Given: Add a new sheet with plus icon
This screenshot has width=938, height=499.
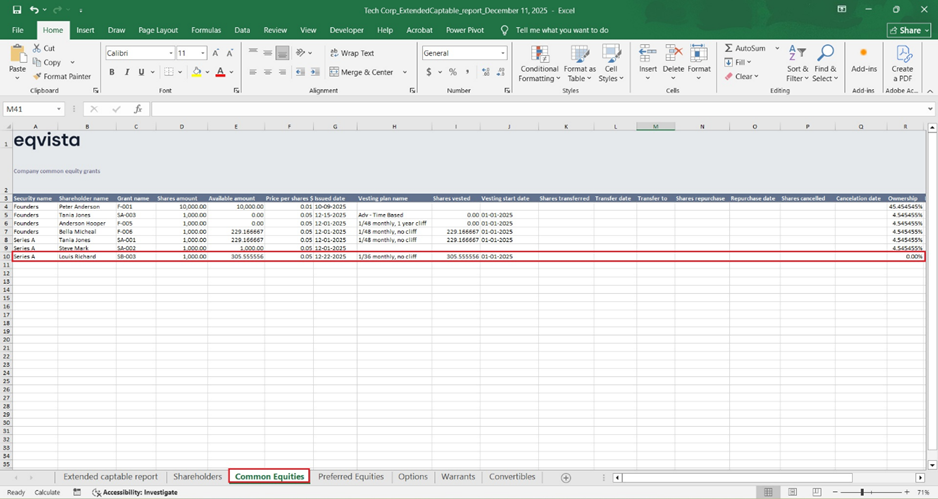Looking at the screenshot, I should 566,478.
